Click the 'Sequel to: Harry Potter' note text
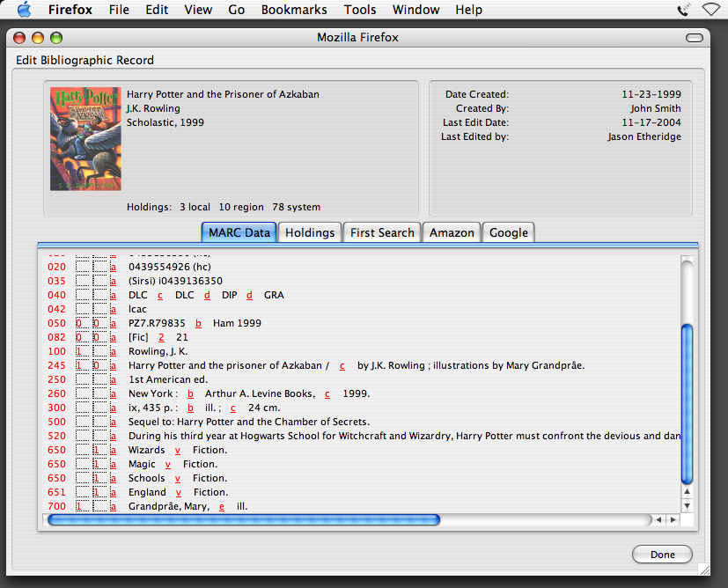 249,422
